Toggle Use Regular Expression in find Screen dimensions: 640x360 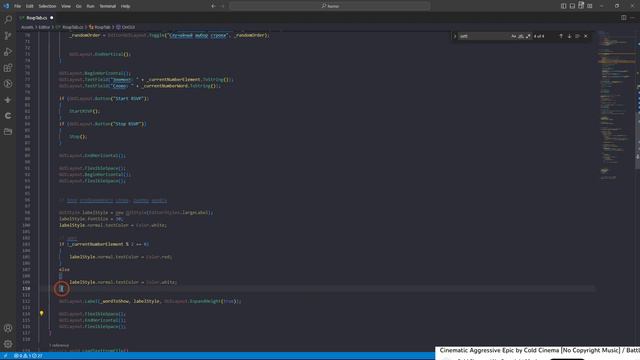tap(528, 36)
